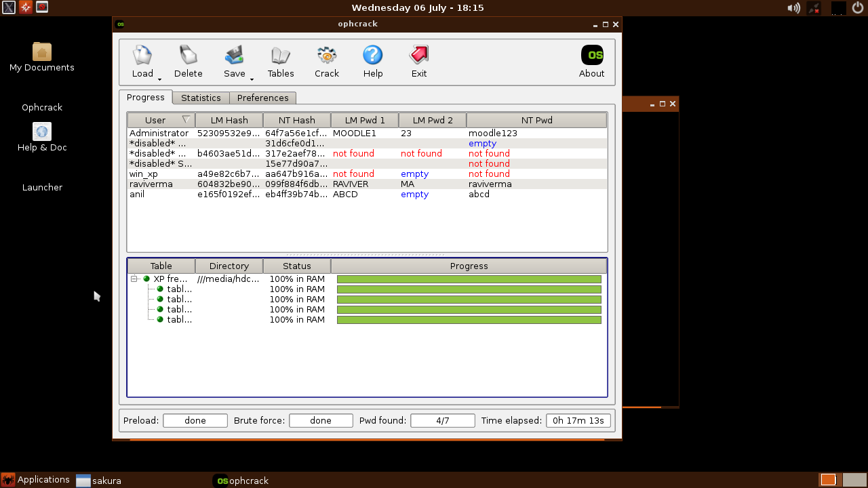Switch to the Statistics tab
The width and height of the screenshot is (868, 488).
[x=201, y=98]
